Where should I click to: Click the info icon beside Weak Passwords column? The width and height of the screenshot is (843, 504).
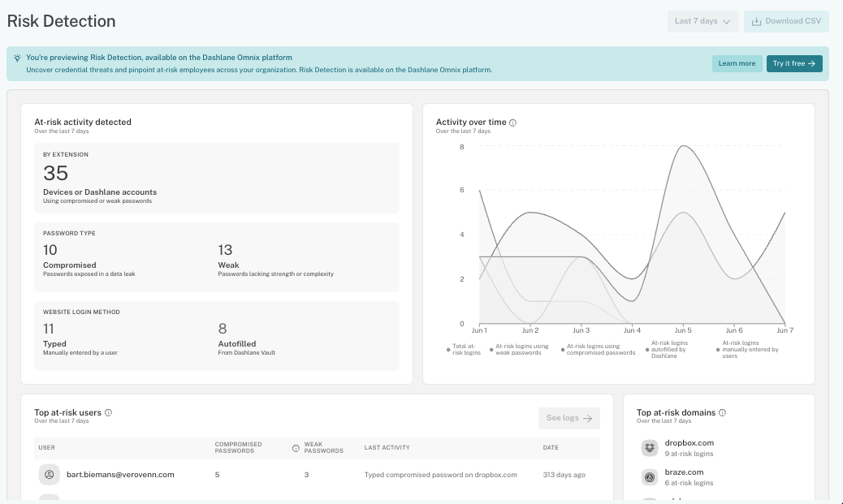pos(296,448)
